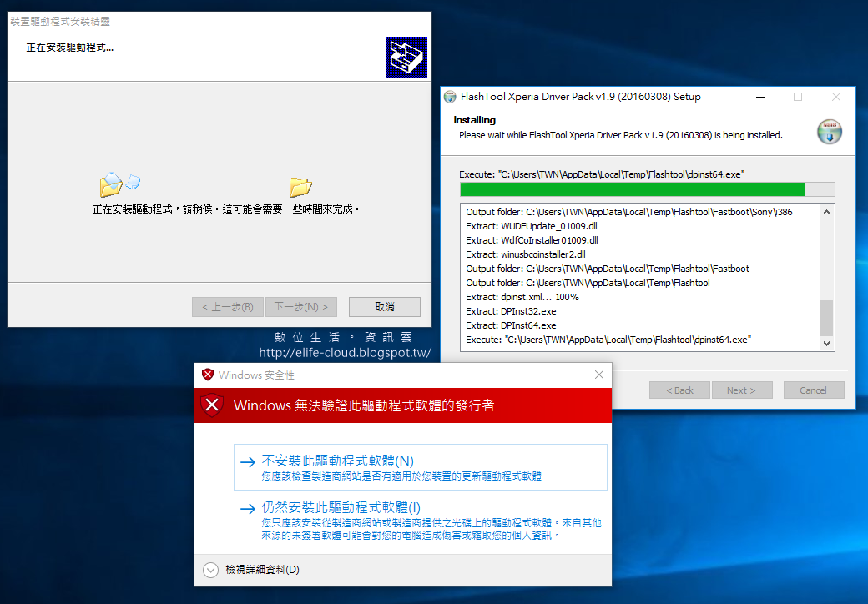Click the FlashTool setup title bar icon
Screen dimensions: 868x604
[450, 97]
